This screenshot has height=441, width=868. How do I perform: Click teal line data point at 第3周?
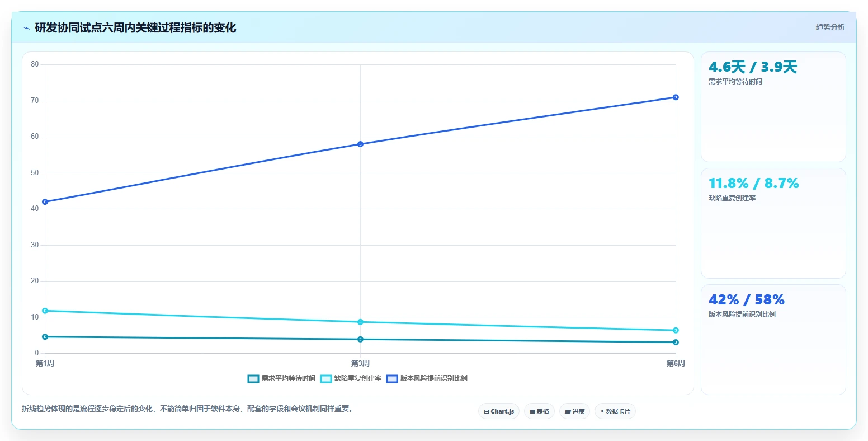point(360,339)
